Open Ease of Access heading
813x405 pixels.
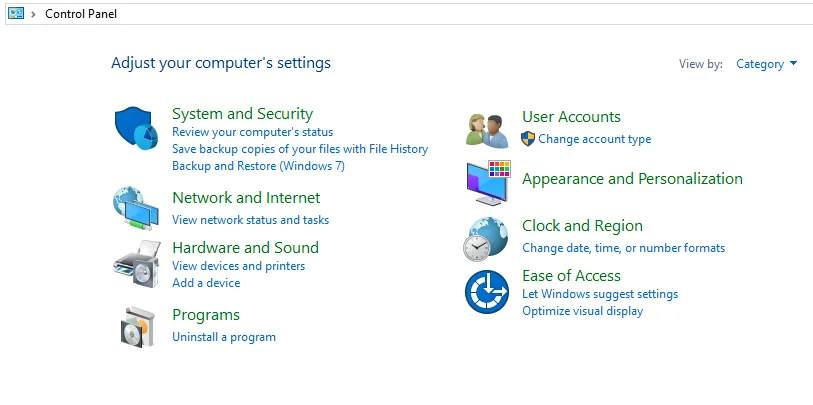(x=571, y=275)
